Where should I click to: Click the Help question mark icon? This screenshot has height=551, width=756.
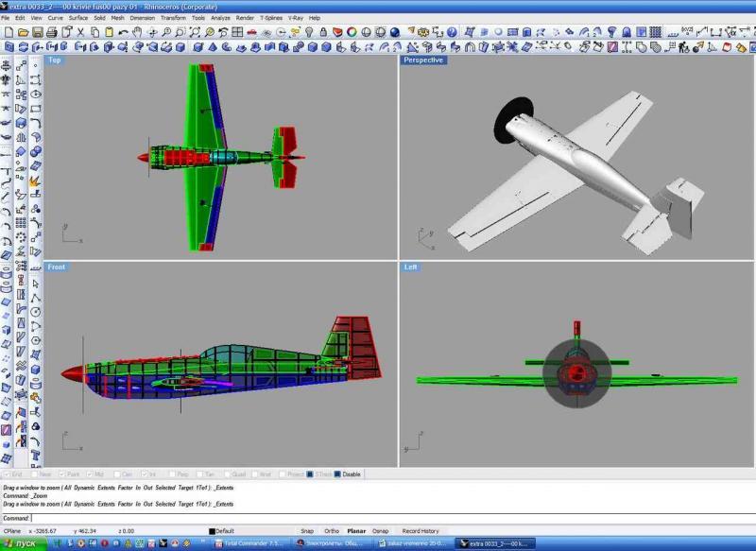(x=453, y=31)
